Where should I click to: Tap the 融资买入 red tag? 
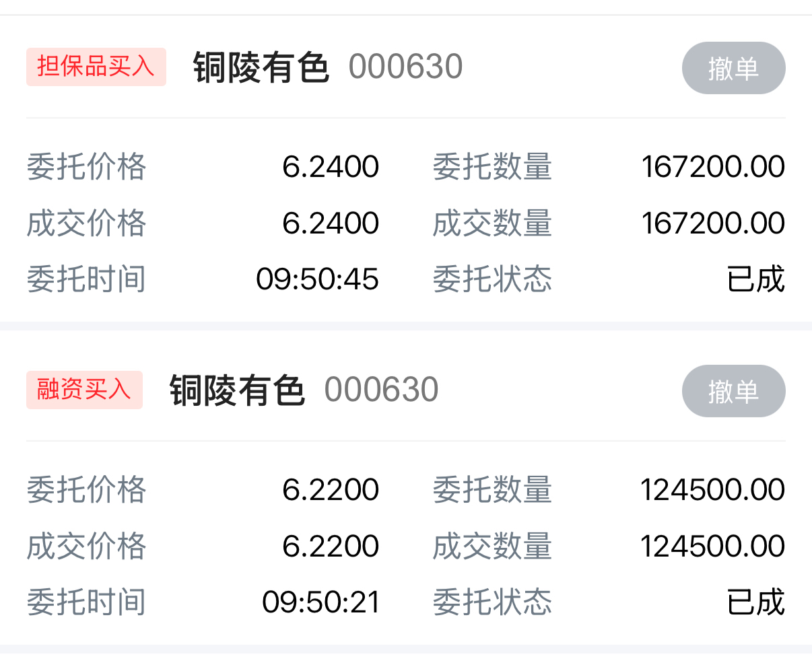pyautogui.click(x=84, y=390)
